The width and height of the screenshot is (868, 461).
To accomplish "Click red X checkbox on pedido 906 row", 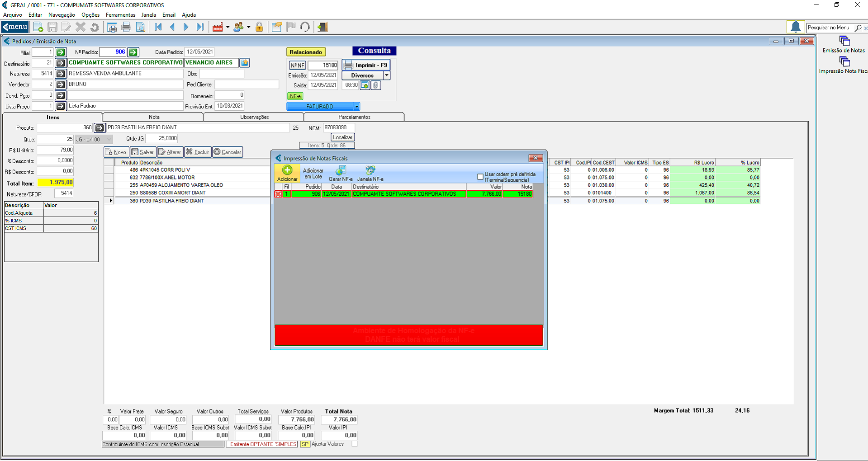I will (278, 194).
